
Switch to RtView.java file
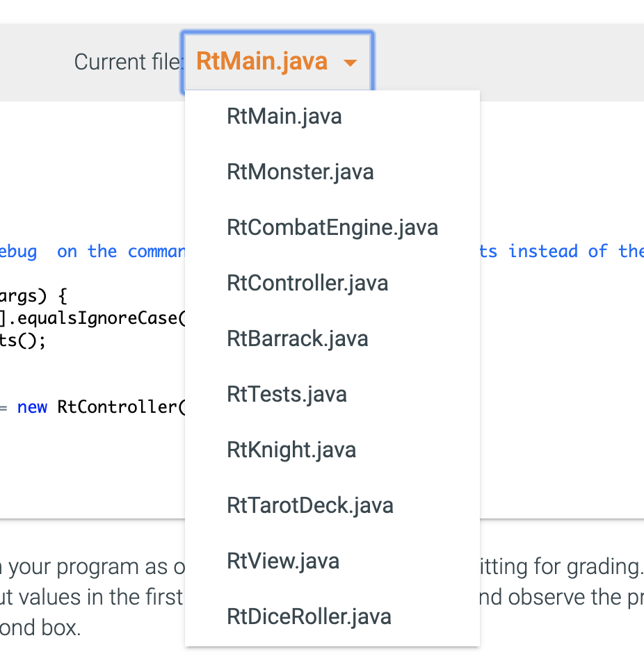(x=283, y=561)
